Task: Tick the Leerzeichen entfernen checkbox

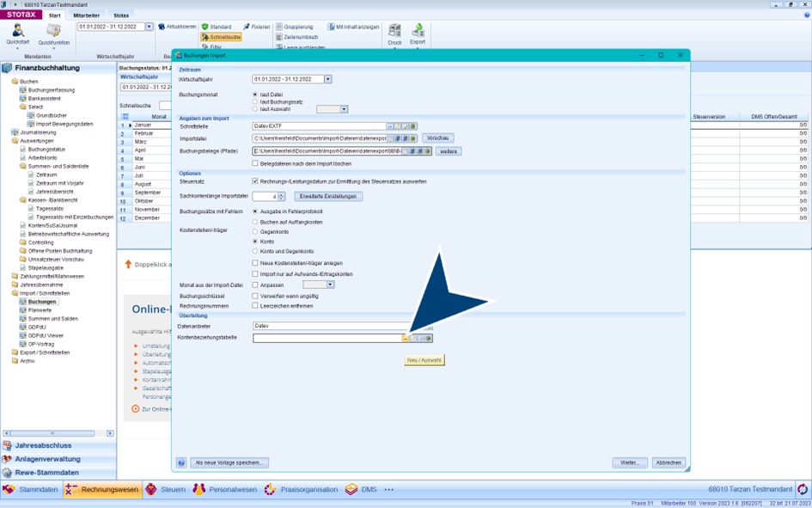Action: pos(255,306)
